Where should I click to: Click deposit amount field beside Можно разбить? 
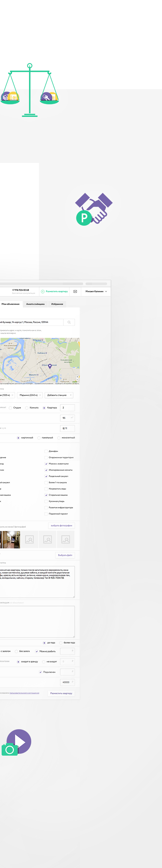click(67, 652)
